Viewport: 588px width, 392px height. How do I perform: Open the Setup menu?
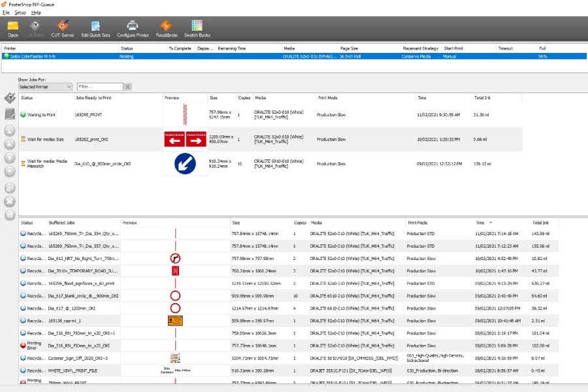(20, 12)
